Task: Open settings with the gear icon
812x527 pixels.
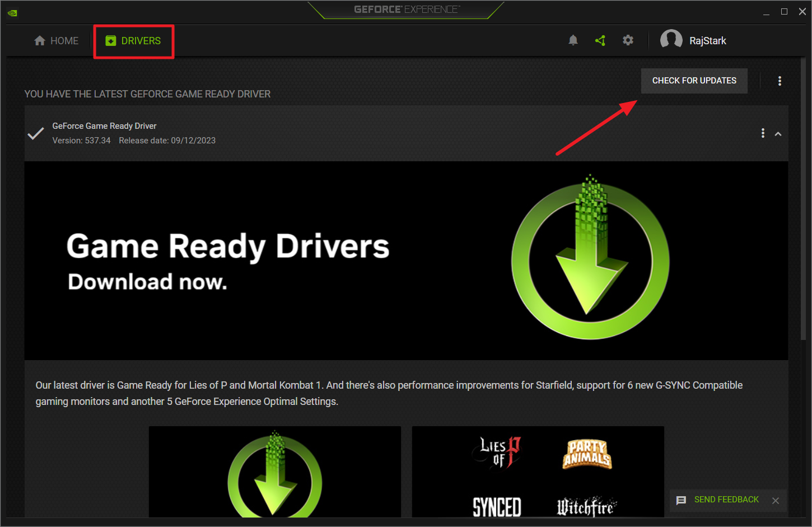Action: pyautogui.click(x=628, y=40)
